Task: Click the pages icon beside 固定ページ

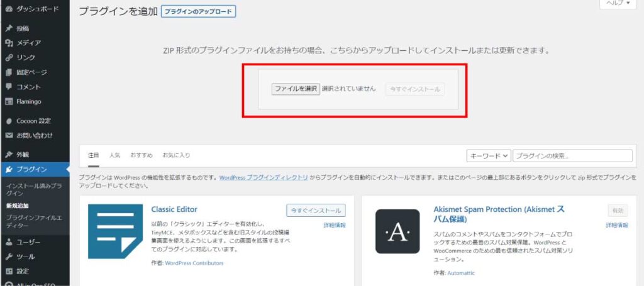Action: (x=9, y=72)
